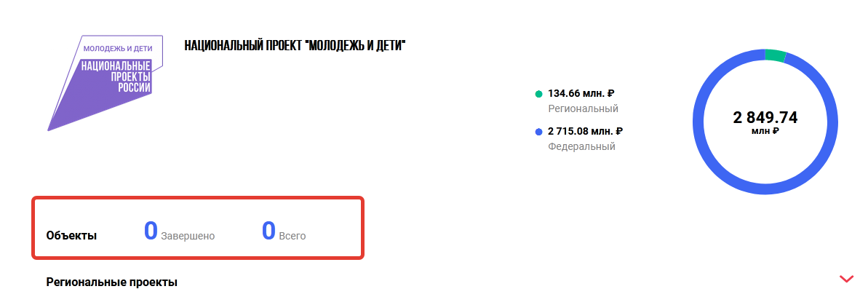This screenshot has height=305, width=868.
Task: Click the Всего caption text
Action: (292, 237)
